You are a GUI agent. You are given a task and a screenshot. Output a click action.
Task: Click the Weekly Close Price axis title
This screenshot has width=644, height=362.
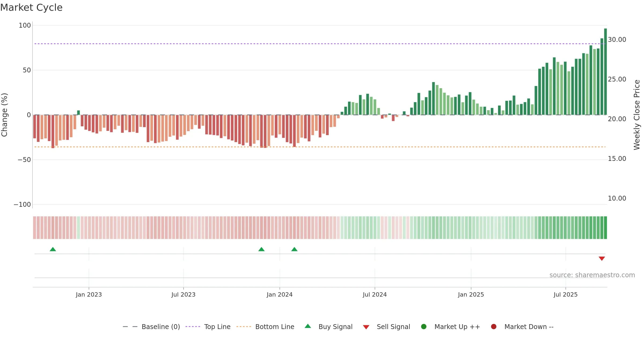[637, 115]
